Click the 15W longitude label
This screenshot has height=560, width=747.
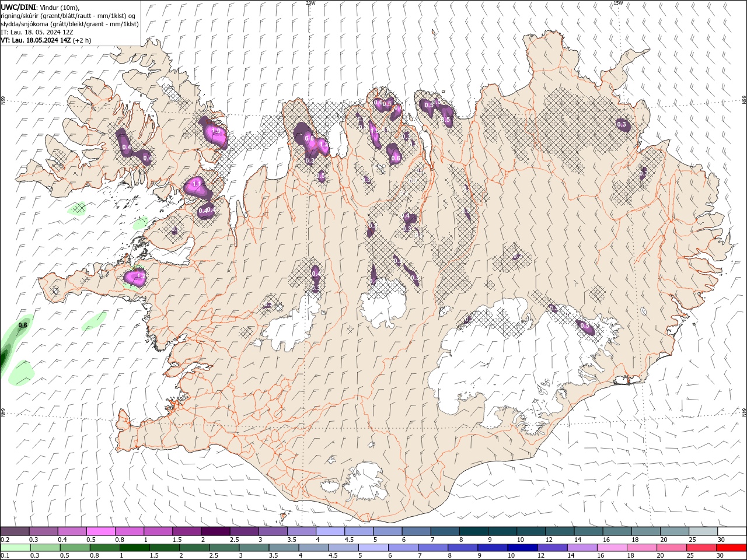click(618, 3)
